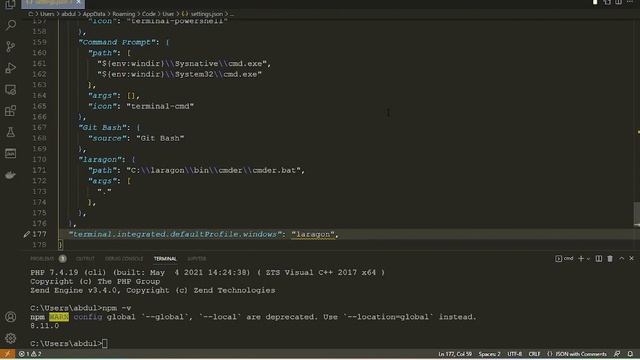The width and height of the screenshot is (640, 360).
Task: Open the activity bar icon below Testing
Action: (11, 153)
